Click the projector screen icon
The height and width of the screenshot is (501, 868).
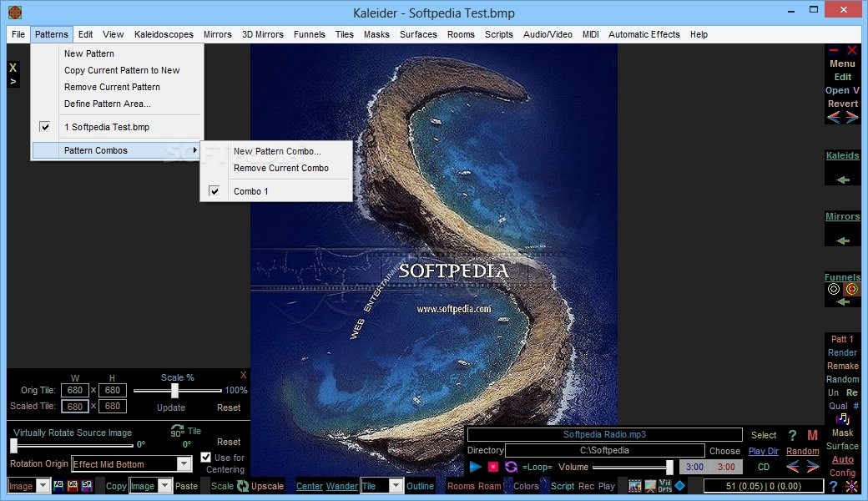[650, 486]
